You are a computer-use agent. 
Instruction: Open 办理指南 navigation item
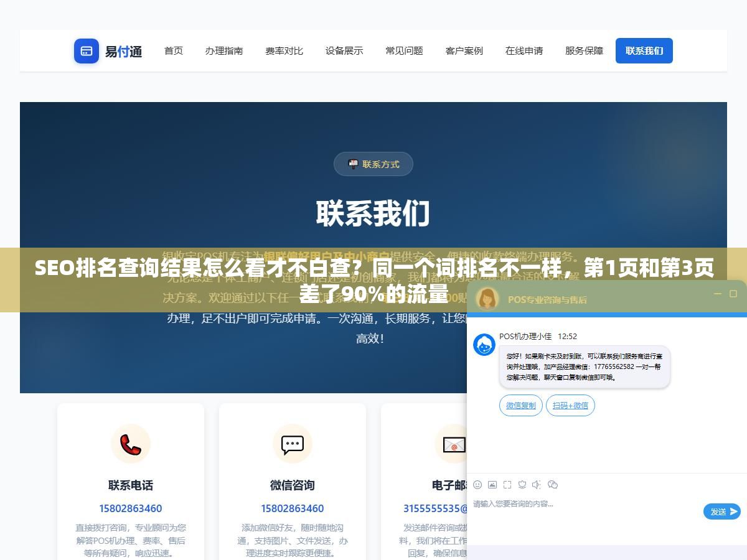[x=224, y=51]
